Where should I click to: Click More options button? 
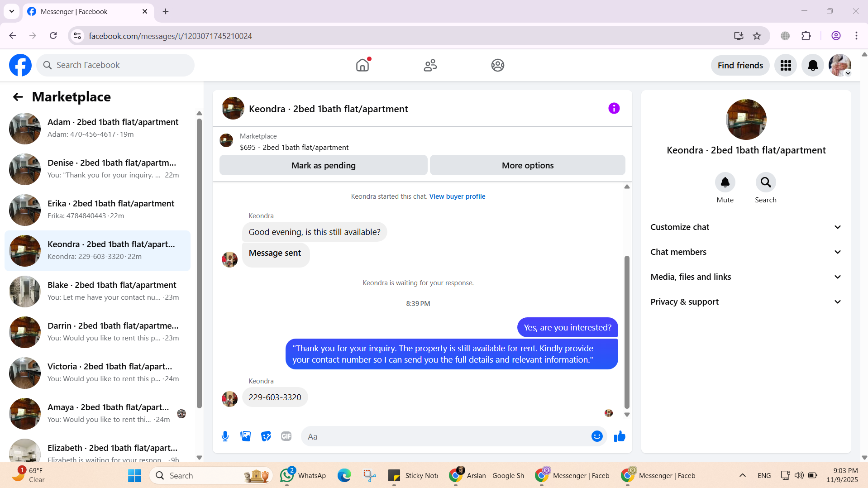pos(528,165)
